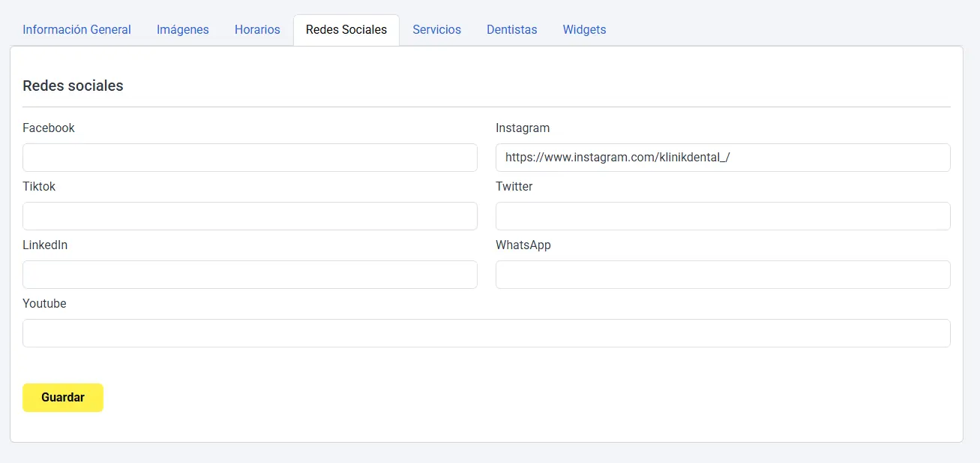The height and width of the screenshot is (463, 980).
Task: Click the LinkedIn text input box
Action: pyautogui.click(x=250, y=275)
